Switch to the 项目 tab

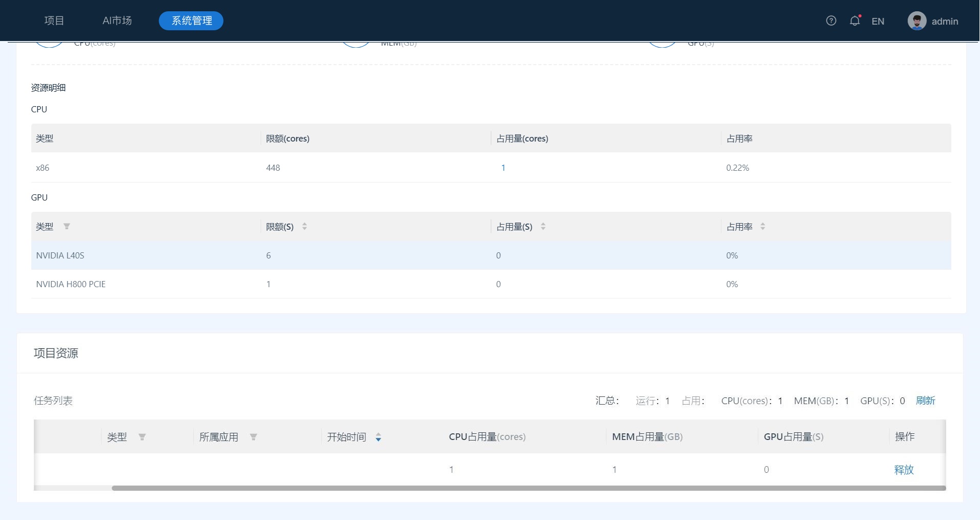pyautogui.click(x=54, y=21)
